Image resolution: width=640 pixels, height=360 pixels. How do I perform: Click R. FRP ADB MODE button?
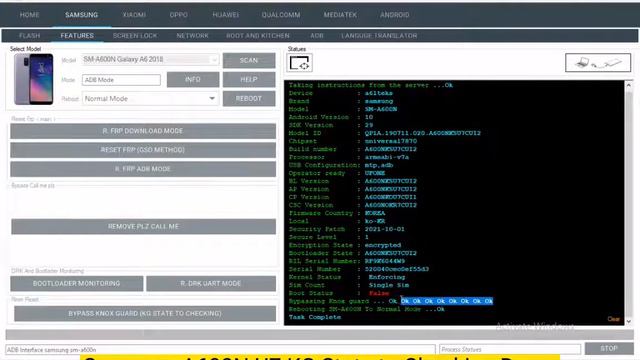coord(143,169)
